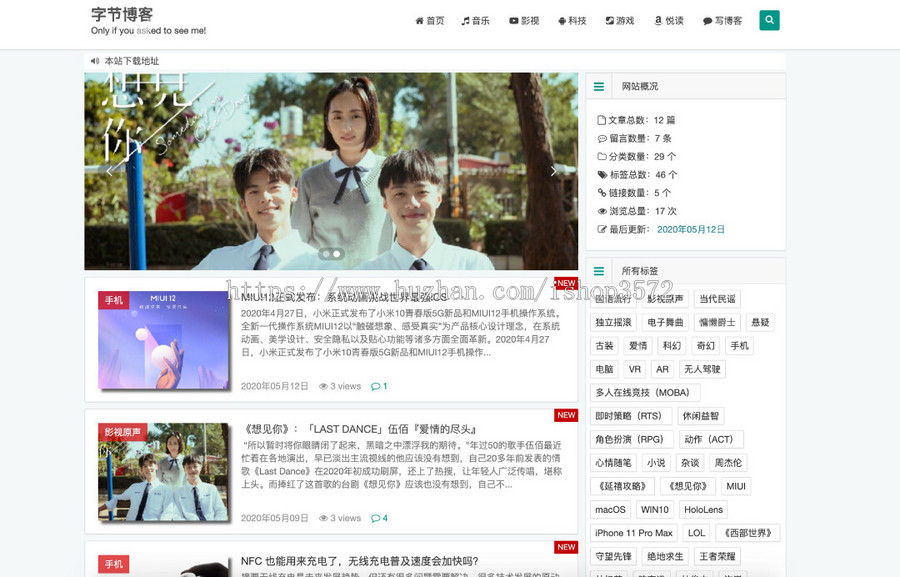Image resolution: width=900 pixels, height=577 pixels.
Task: Select the VR tag
Action: [x=635, y=369]
